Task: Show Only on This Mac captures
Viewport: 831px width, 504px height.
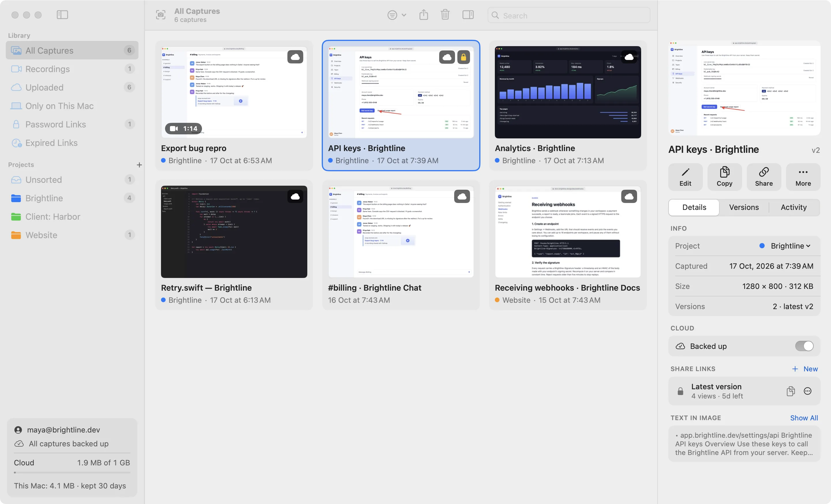Action: 72,106
